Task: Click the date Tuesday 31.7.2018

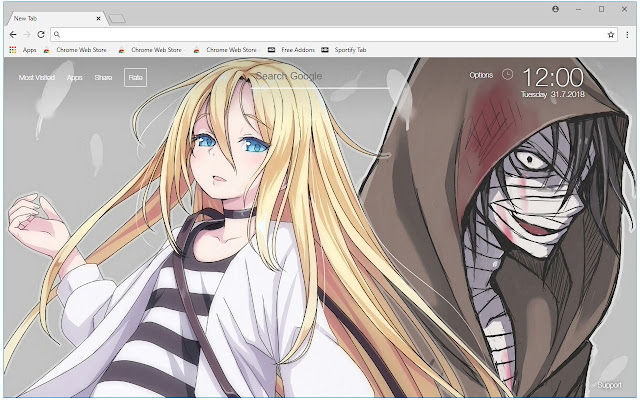Action: [553, 94]
